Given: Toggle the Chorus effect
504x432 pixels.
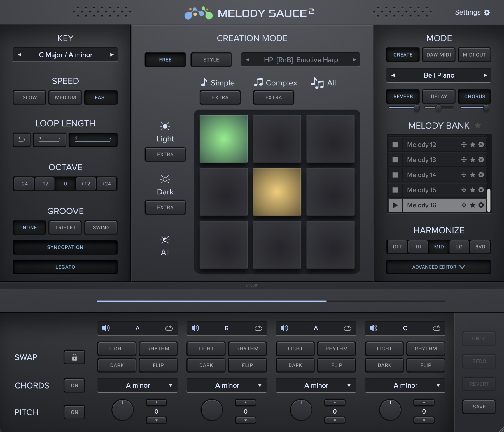Looking at the screenshot, I should (475, 97).
